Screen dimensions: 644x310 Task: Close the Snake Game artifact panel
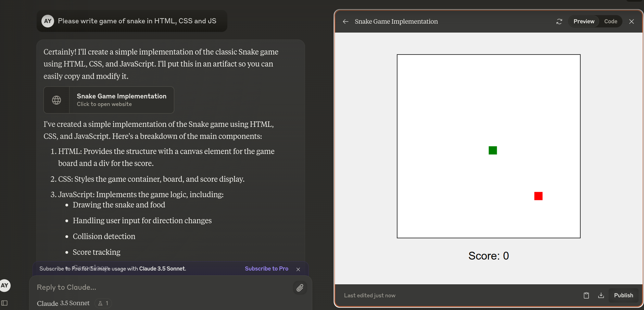tap(631, 22)
